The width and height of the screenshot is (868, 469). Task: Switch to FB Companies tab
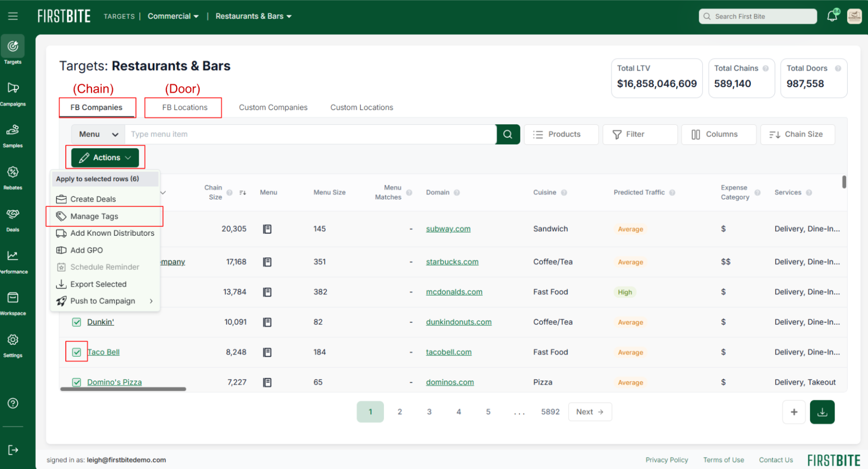point(97,107)
